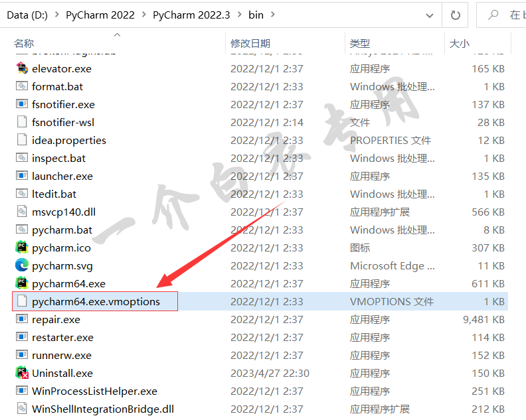
Task: Select the file name ltedit.bat
Action: click(x=54, y=194)
